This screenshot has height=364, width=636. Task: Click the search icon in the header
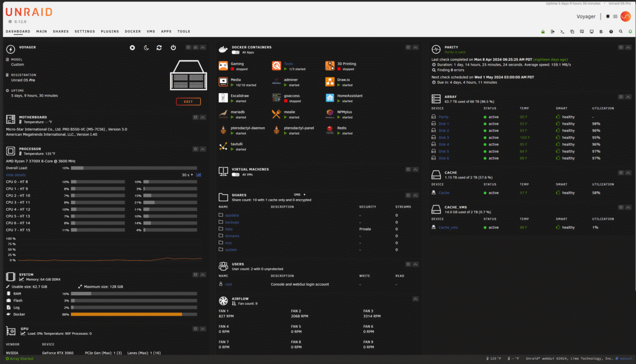621,32
